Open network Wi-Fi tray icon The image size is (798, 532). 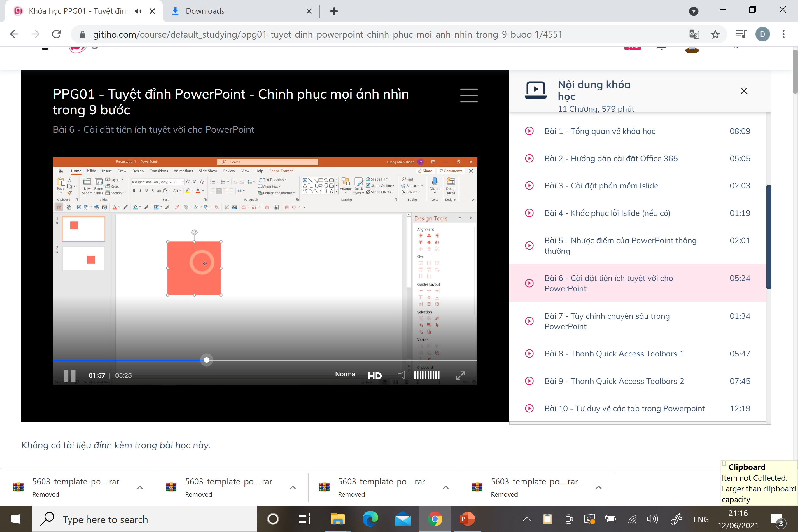(x=632, y=519)
